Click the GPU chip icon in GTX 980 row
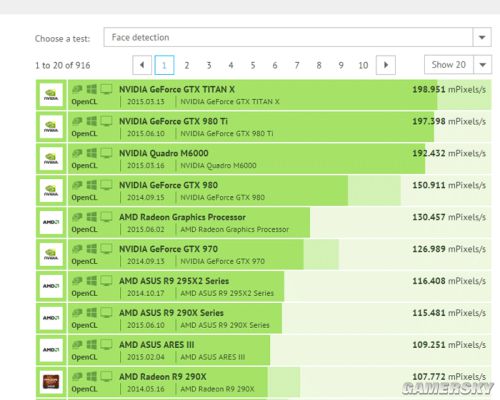The height and width of the screenshot is (400, 500). tap(77, 185)
